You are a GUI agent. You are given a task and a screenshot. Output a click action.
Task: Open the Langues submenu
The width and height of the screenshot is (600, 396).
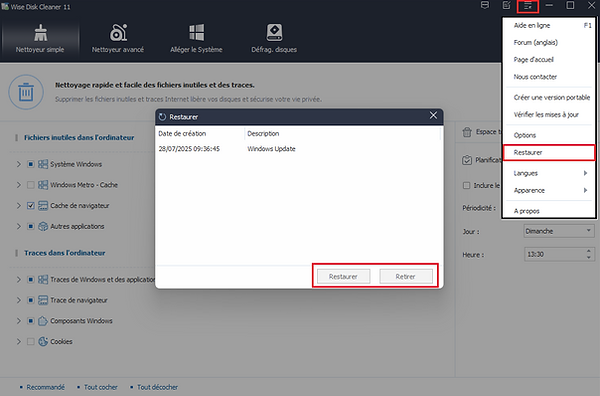[x=549, y=173]
